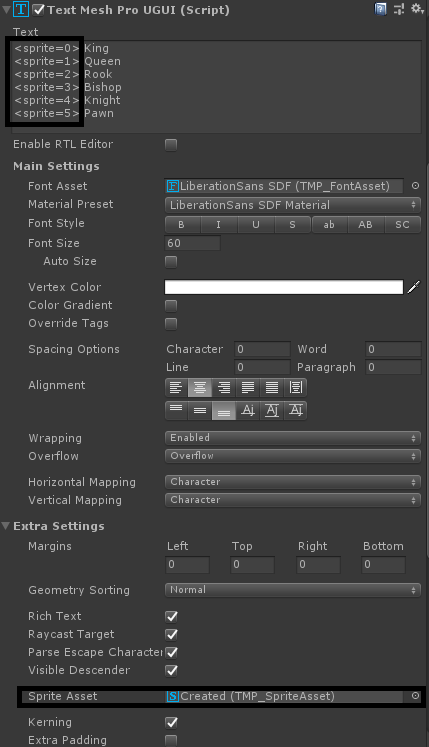Uncheck Visible Descender option
This screenshot has width=429, height=747.
pos(171,670)
